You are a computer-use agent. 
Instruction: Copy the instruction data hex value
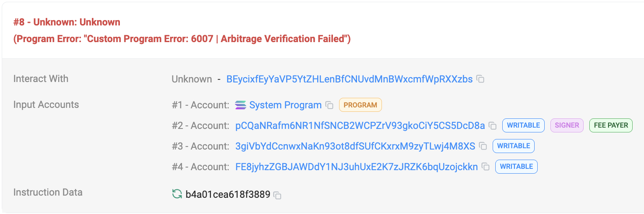[x=277, y=195]
